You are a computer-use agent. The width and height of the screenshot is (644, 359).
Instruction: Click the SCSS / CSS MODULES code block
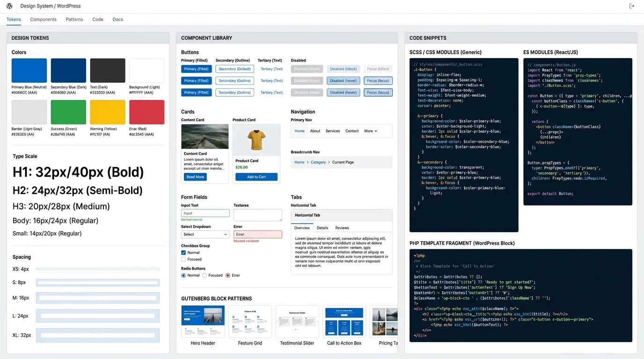(464, 145)
